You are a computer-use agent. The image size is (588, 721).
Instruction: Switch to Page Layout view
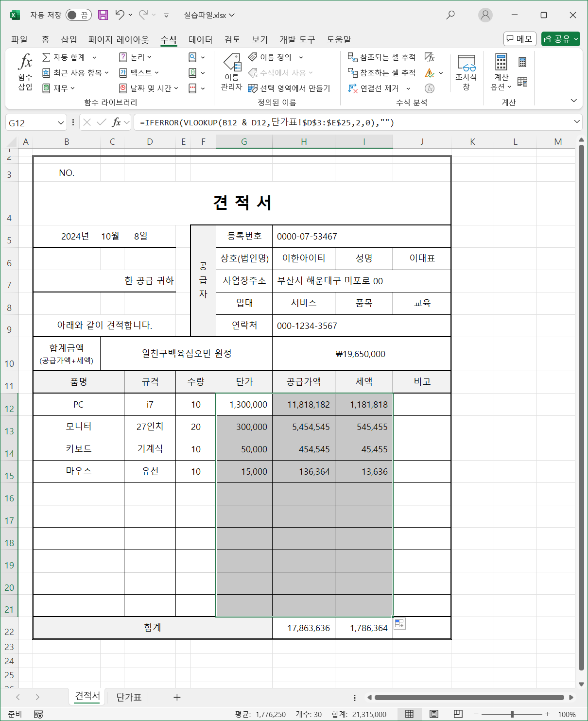pyautogui.click(x=434, y=714)
